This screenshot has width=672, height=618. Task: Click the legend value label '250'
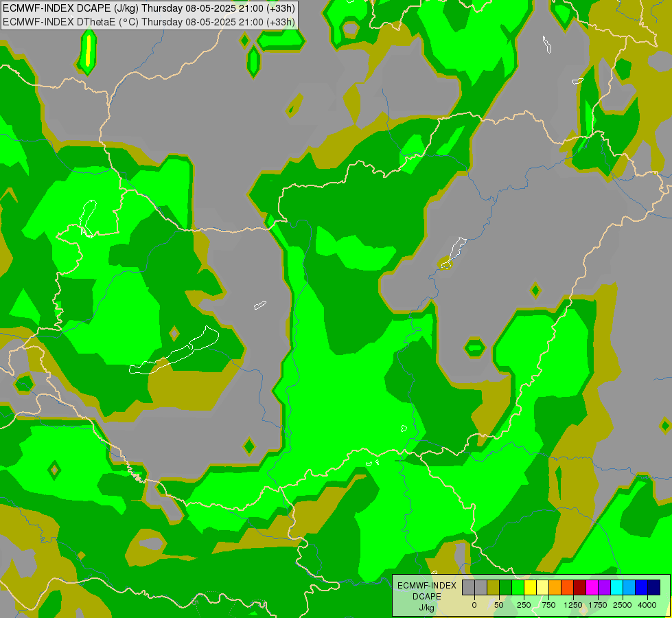pos(524,605)
